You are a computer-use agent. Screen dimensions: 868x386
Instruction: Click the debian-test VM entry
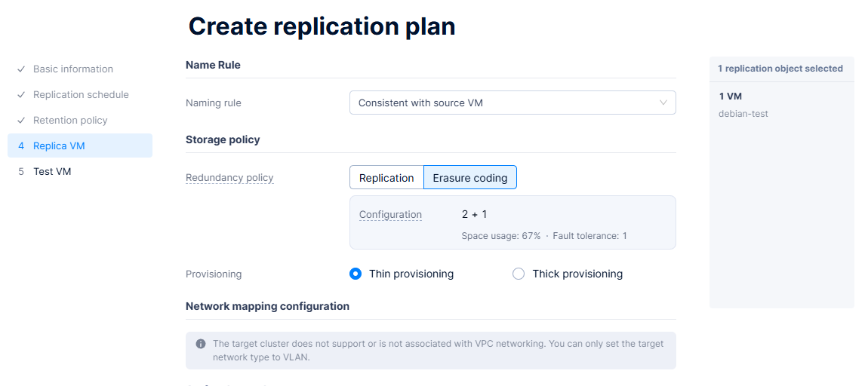tap(743, 114)
